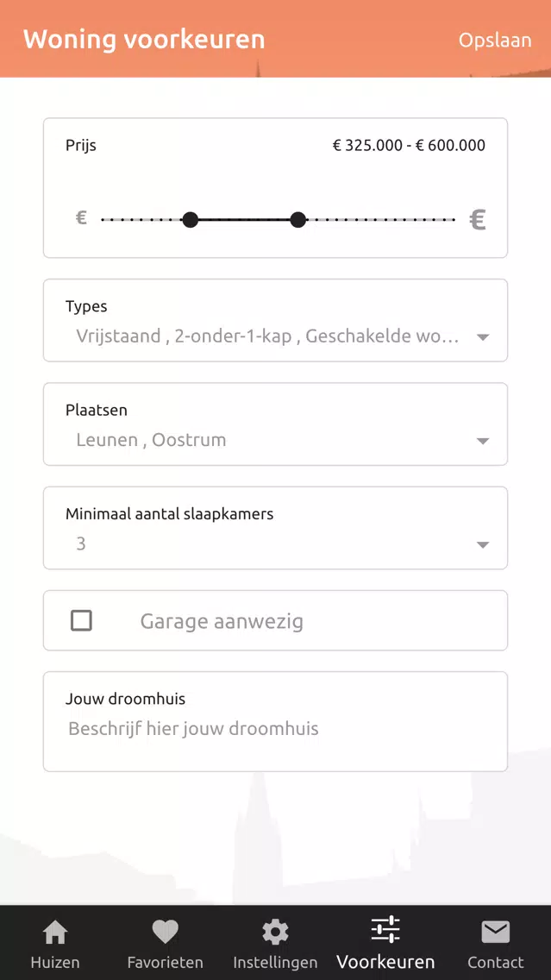Expand the Plaatsen dropdown arrow
The width and height of the screenshot is (551, 980).
pyautogui.click(x=482, y=441)
